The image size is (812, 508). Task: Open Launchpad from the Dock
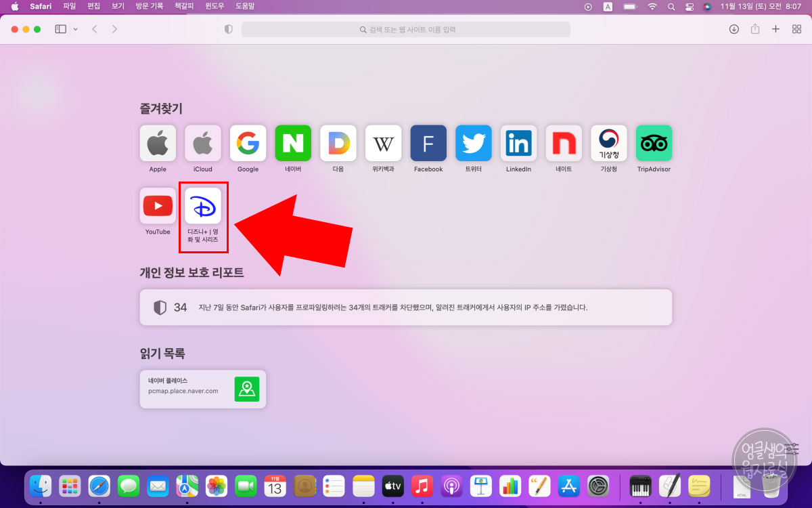(x=70, y=486)
